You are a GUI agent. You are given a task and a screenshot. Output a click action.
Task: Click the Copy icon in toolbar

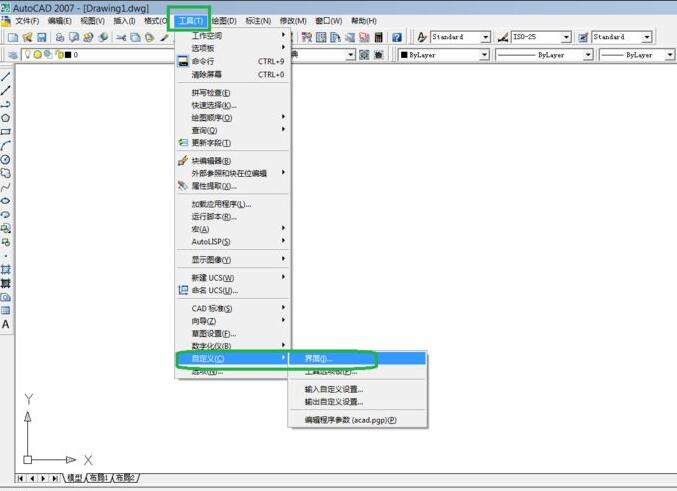tap(135, 38)
